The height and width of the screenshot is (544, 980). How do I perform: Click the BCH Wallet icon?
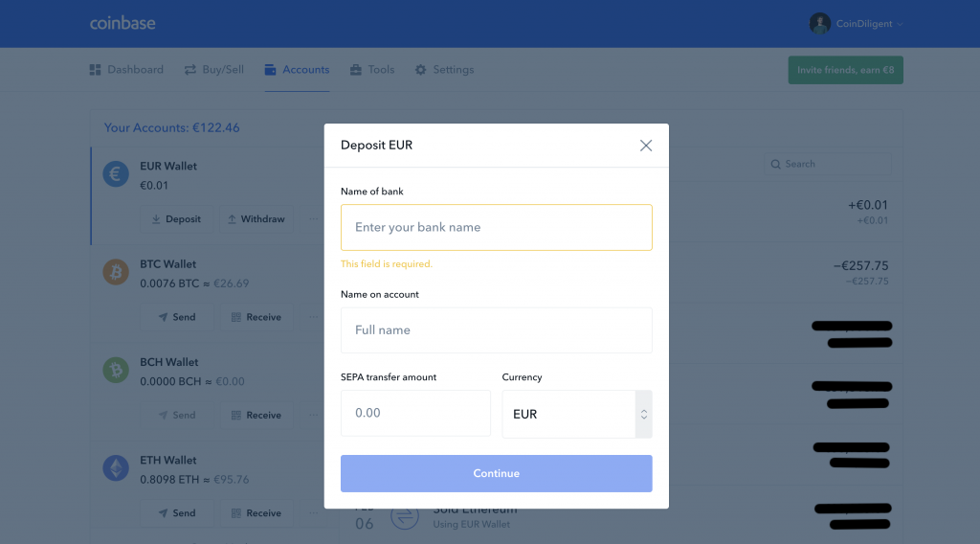click(x=116, y=371)
